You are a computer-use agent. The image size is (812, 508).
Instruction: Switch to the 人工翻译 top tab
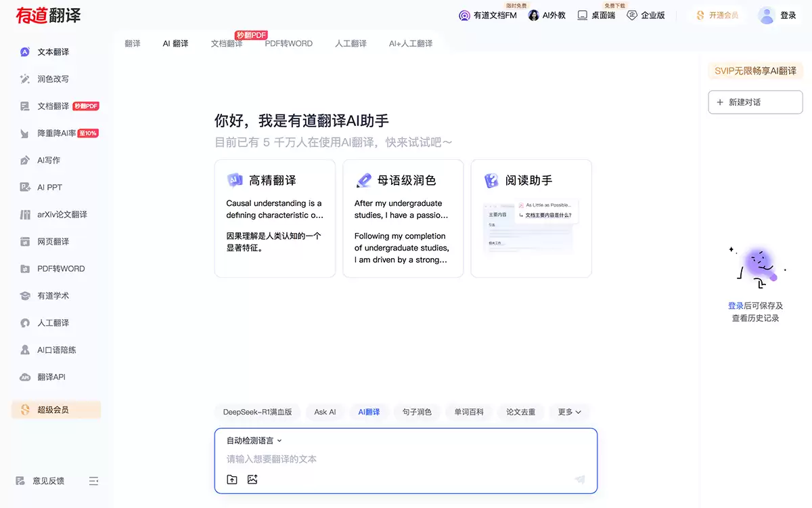351,43
